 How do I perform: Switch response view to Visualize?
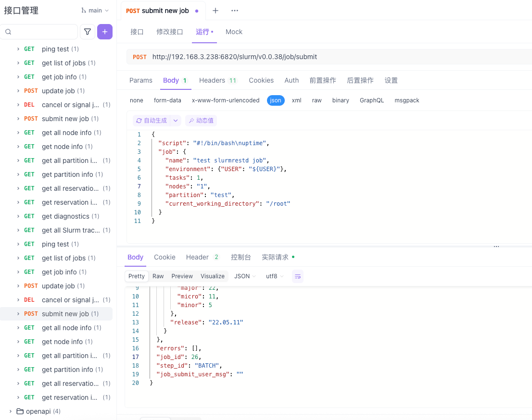[213, 276]
